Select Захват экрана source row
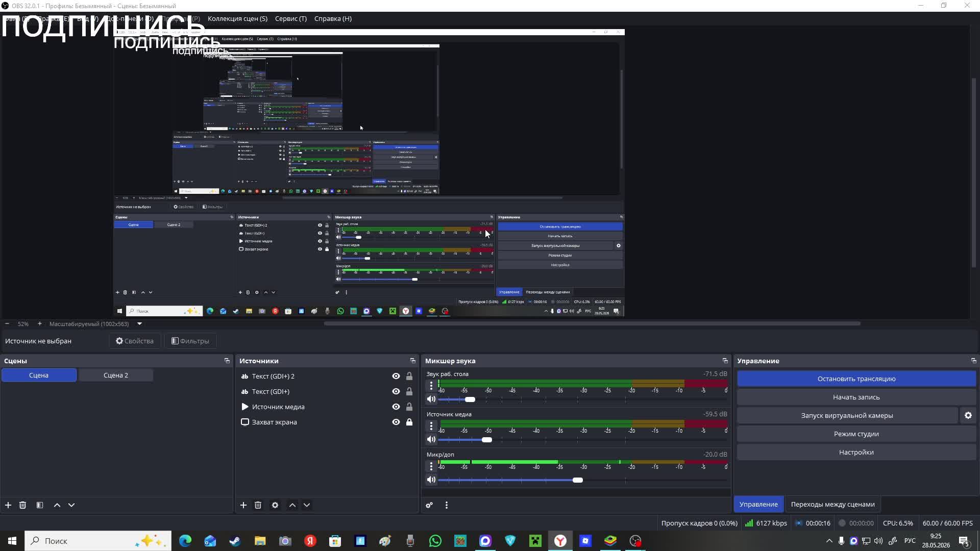Screen dimensions: 980x551 327,422
